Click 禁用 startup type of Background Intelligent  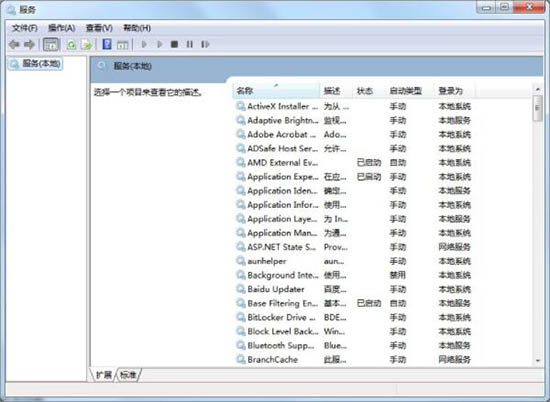[x=397, y=275]
